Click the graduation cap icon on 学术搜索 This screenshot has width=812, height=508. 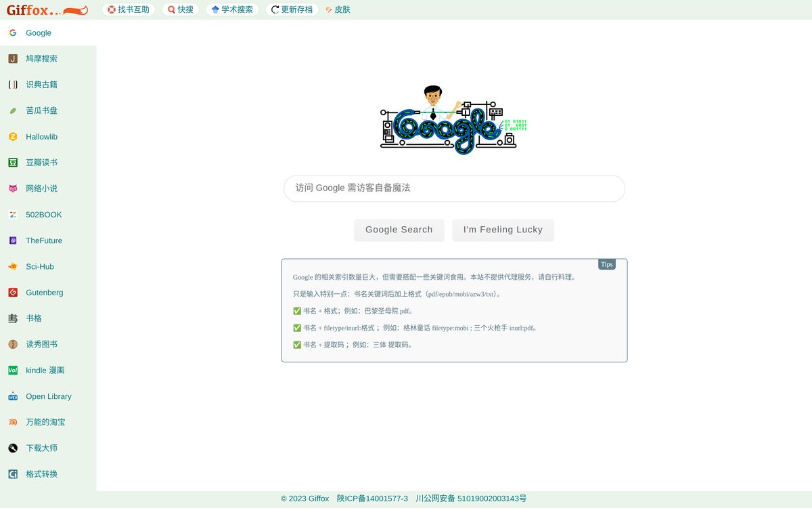pyautogui.click(x=215, y=9)
